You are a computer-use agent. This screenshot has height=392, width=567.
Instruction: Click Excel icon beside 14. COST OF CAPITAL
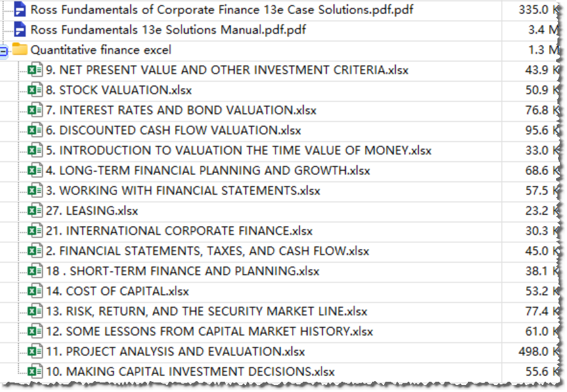pos(35,291)
